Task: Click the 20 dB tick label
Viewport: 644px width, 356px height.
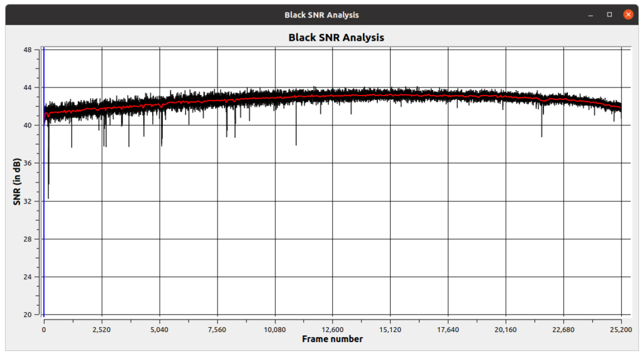Action: point(28,314)
